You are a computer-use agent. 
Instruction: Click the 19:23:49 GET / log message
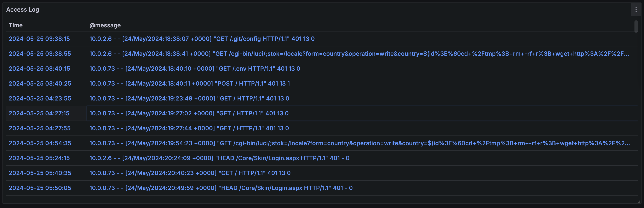click(x=189, y=98)
